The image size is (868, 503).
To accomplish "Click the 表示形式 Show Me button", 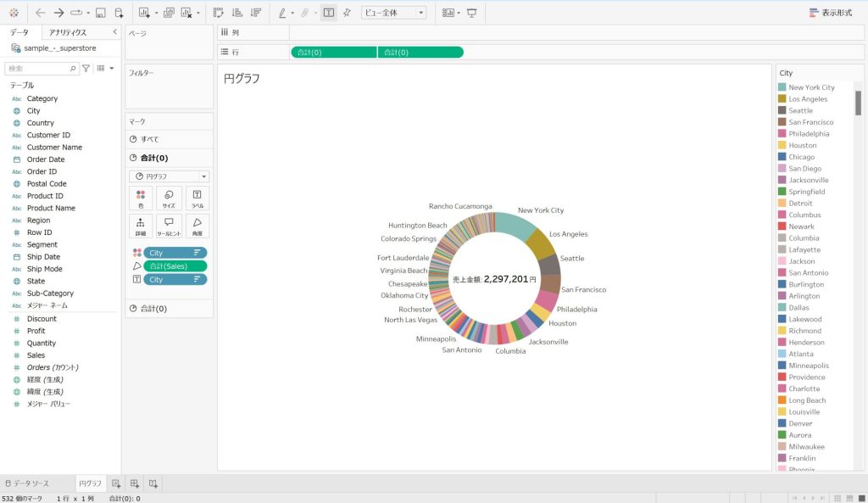I will 831,13.
